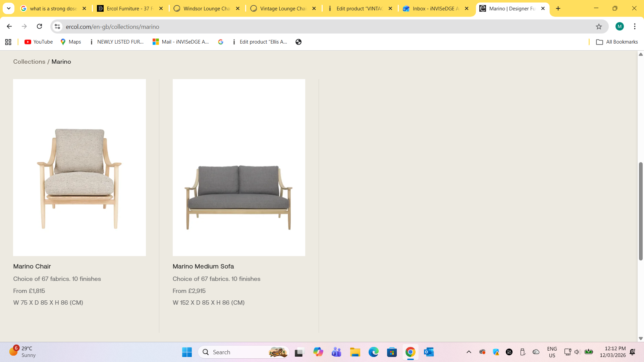
Task: Close the Inbox iNVISeDGE tab
Action: click(x=467, y=8)
